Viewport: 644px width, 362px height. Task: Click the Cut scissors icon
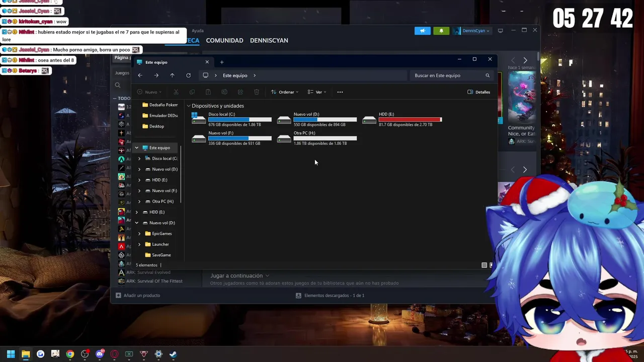pos(176,92)
